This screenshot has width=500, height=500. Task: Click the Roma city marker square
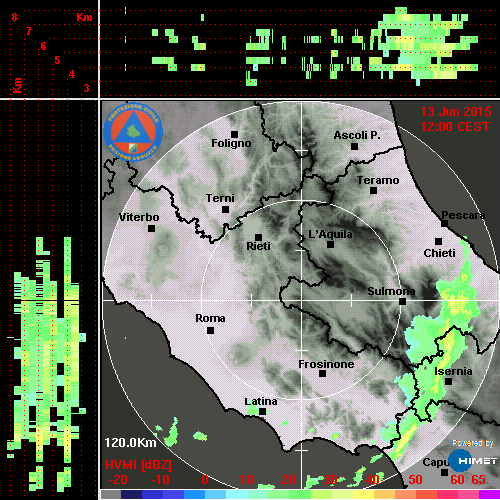pos(210,331)
